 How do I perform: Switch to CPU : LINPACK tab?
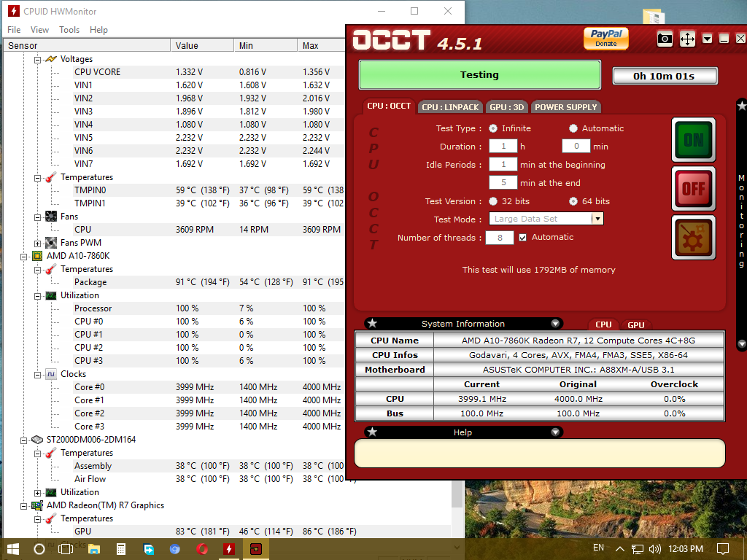pyautogui.click(x=450, y=107)
